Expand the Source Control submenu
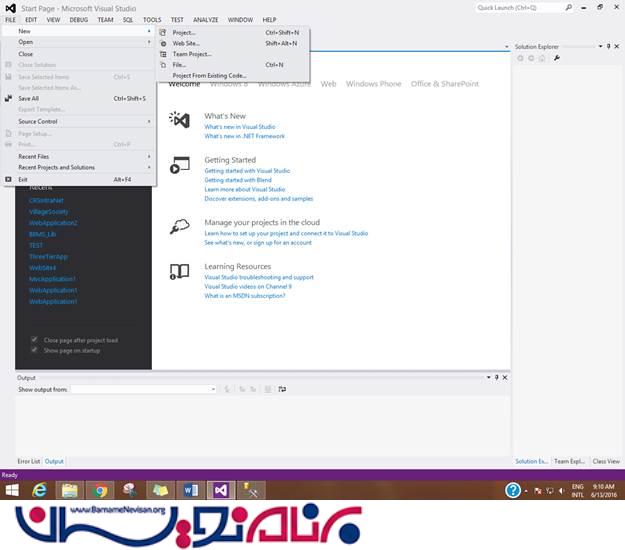Viewport: 625px width, 550px height. 80,121
